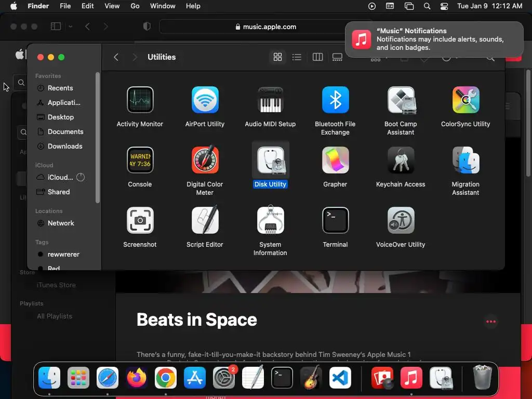Click the Finder sidebar scrollbar
This screenshot has width=532, height=399.
(x=98, y=137)
